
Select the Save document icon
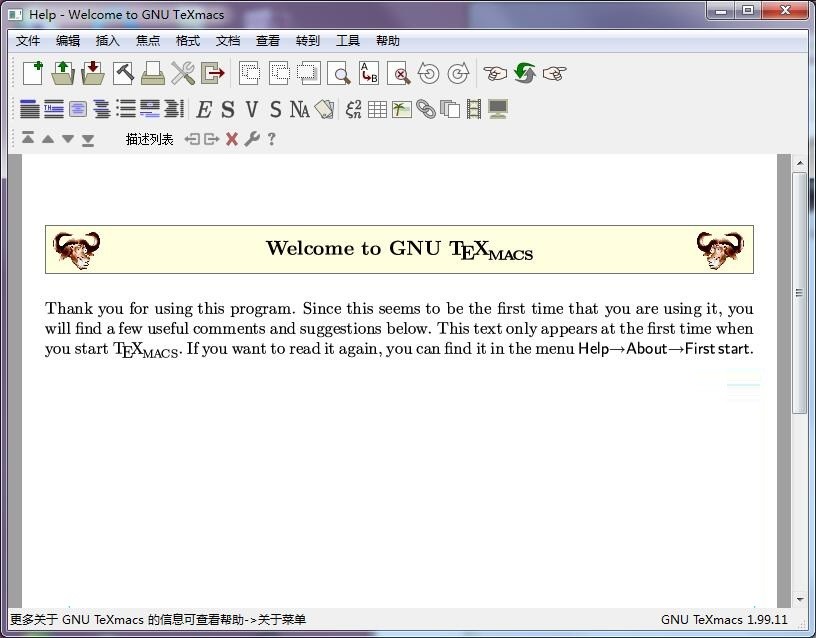tap(92, 72)
